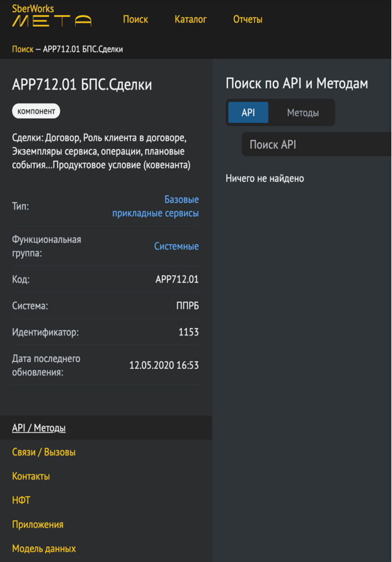Select the API search mode toggle
Screen dimensions: 392x562
point(248,112)
